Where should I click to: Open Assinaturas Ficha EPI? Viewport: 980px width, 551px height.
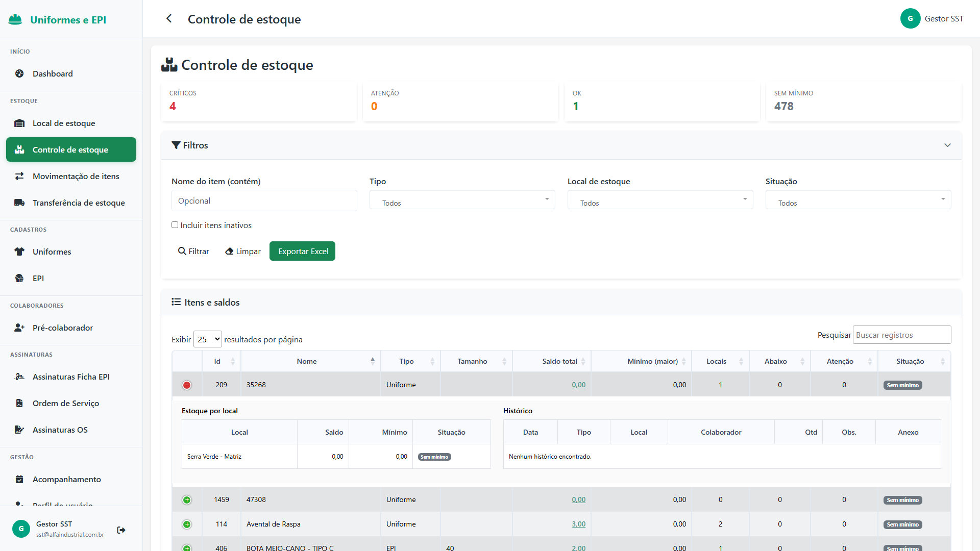71,377
